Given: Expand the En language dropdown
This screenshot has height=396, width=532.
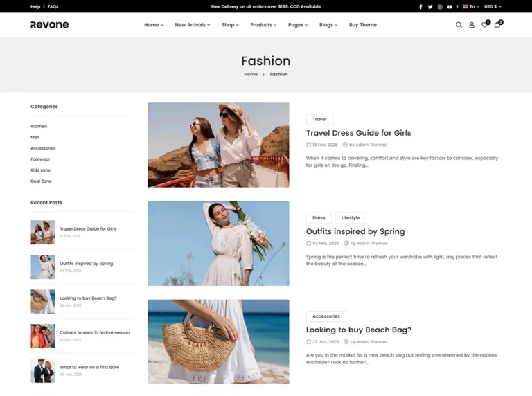Looking at the screenshot, I should tap(471, 6).
